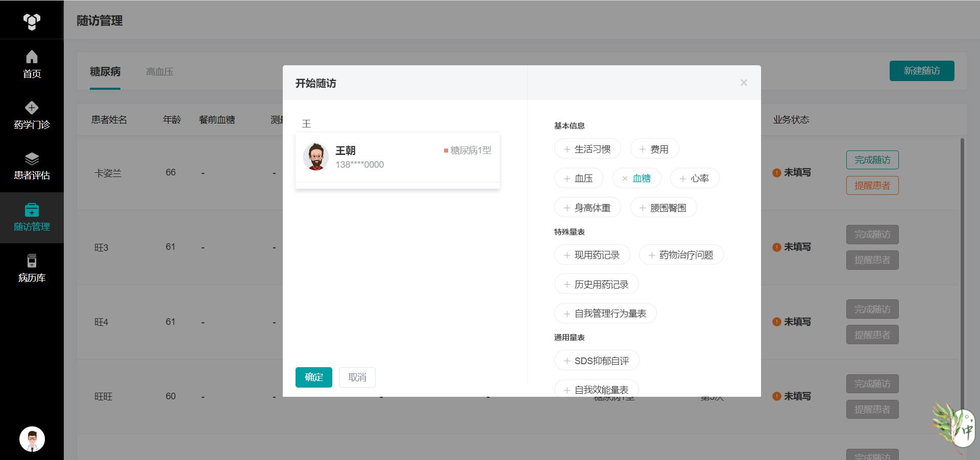Image resolution: width=980 pixels, height=460 pixels.
Task: Add the 现用药记录 scale tag
Action: 592,255
